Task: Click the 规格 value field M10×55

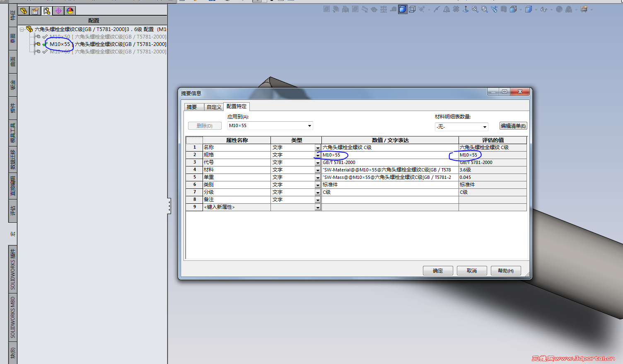Action: click(390, 155)
